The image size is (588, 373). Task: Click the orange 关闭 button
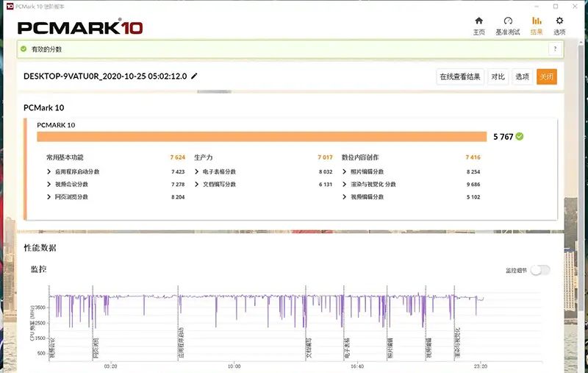[x=546, y=77]
